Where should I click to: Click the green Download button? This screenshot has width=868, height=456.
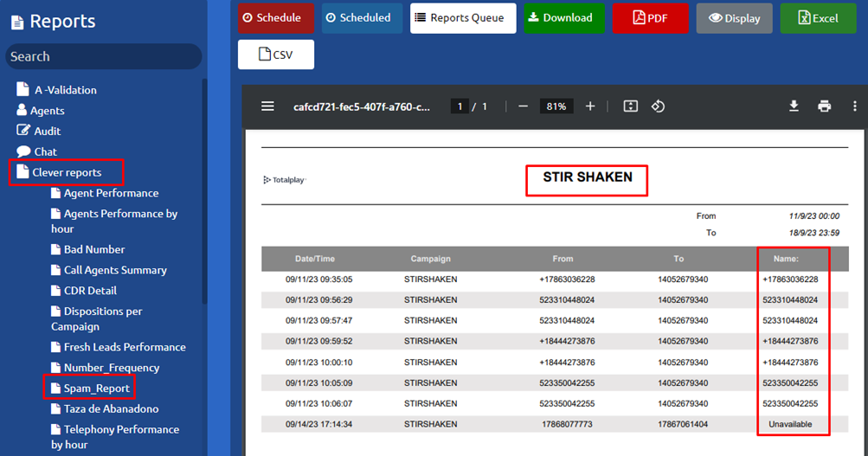(x=563, y=18)
